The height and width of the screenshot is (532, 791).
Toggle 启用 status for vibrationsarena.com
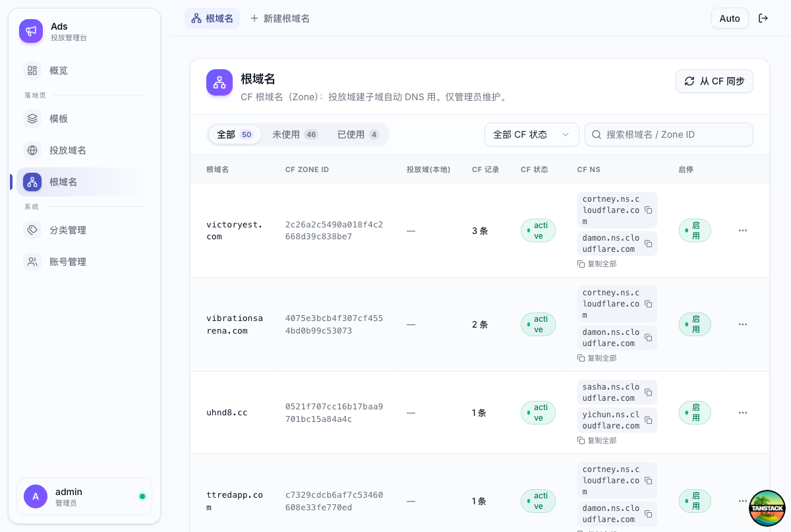(695, 324)
